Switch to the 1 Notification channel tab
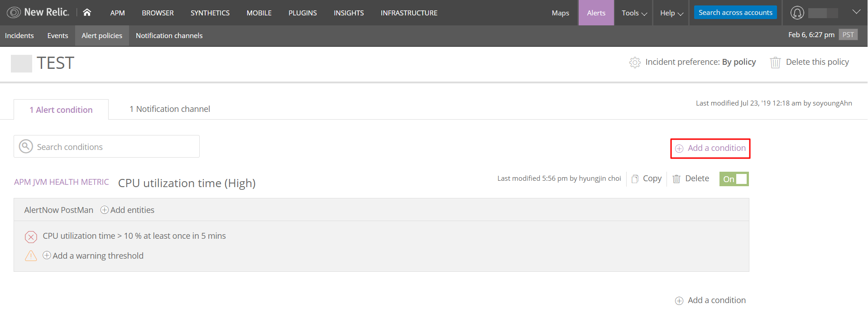 [x=170, y=109]
